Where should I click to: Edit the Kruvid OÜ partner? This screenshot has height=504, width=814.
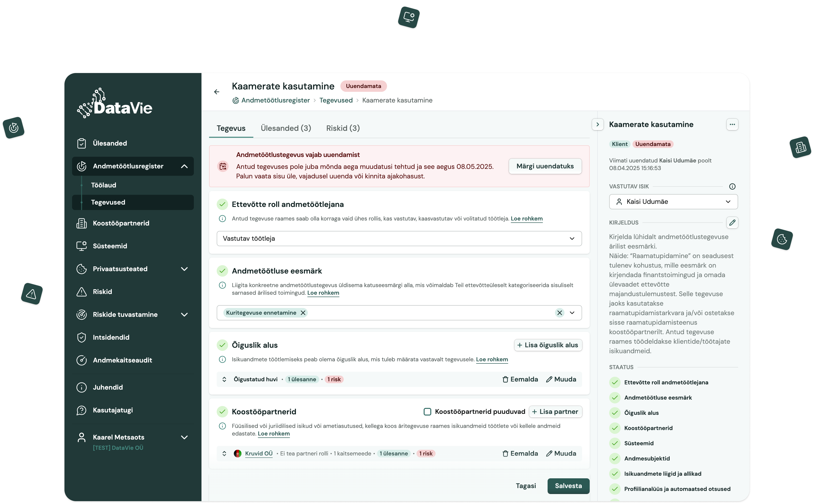561,454
